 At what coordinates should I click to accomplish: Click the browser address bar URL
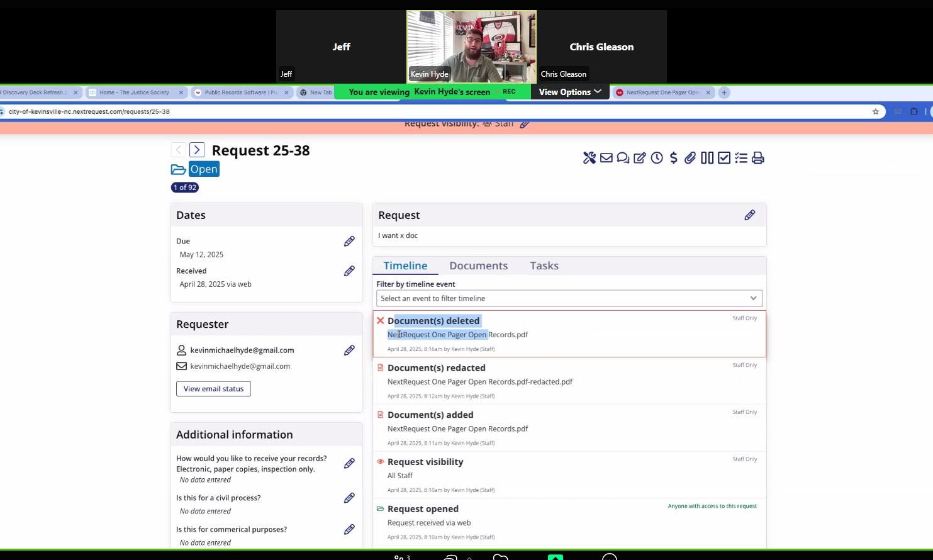[x=89, y=111]
